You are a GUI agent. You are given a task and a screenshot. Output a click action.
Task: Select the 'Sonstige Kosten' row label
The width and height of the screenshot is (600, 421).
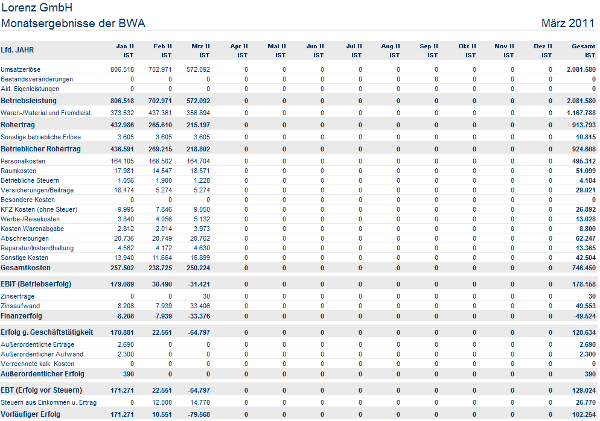(x=24, y=258)
